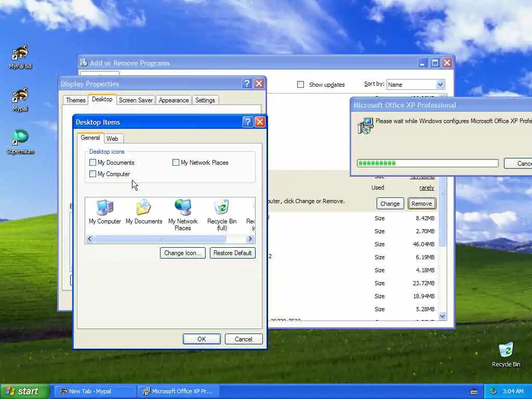Image resolution: width=532 pixels, height=399 pixels.
Task: Click the 6.19MB size entry
Action: [x=425, y=257]
